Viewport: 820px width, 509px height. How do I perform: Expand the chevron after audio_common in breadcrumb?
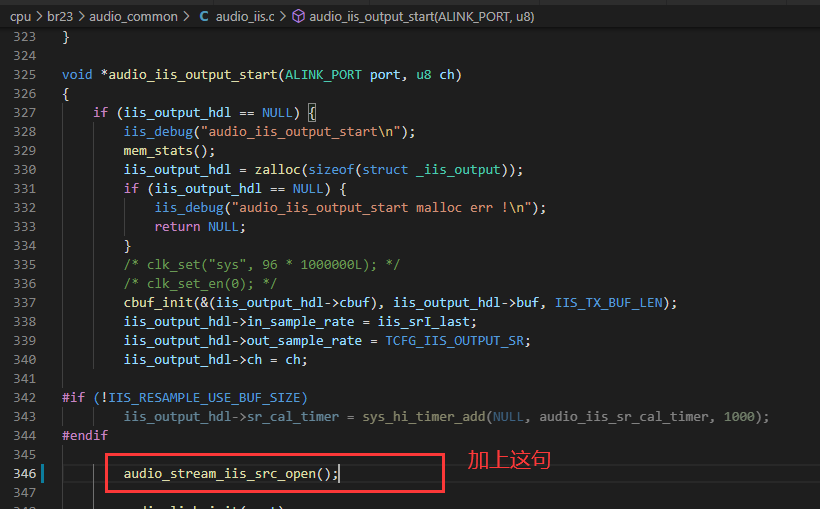point(186,17)
